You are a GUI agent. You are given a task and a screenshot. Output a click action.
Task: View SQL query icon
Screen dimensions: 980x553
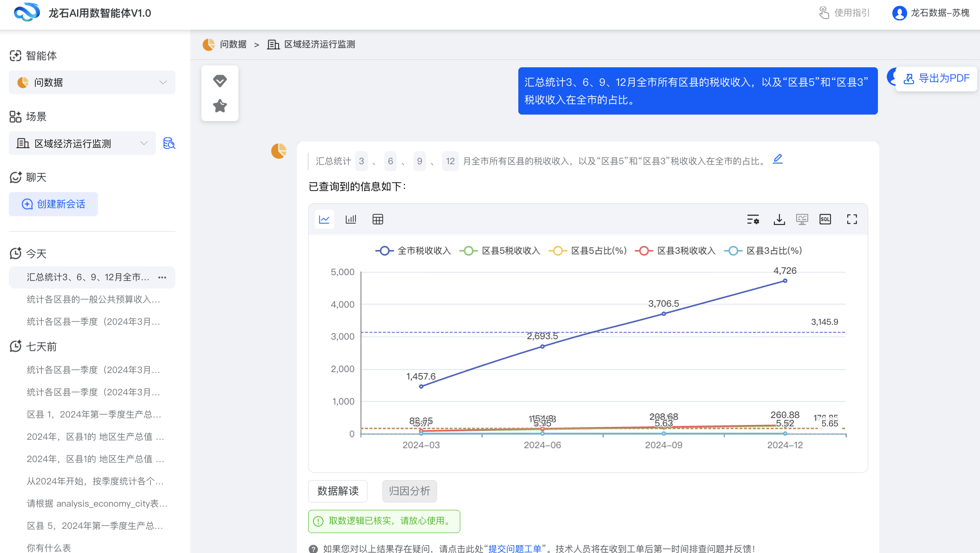825,219
